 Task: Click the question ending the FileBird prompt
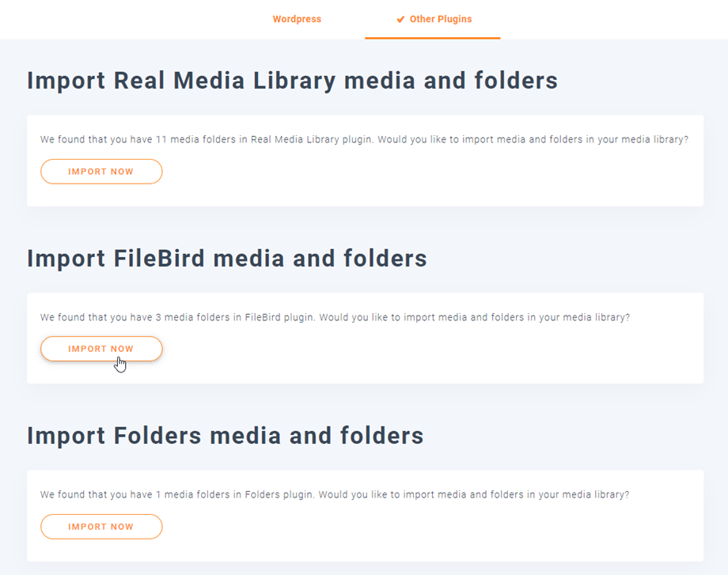tap(475, 317)
